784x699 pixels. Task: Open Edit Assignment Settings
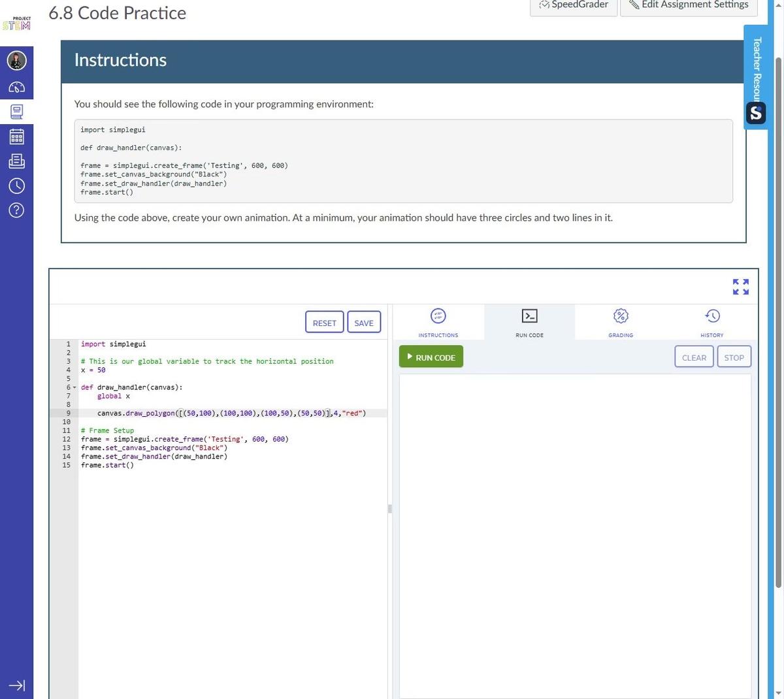(x=689, y=5)
